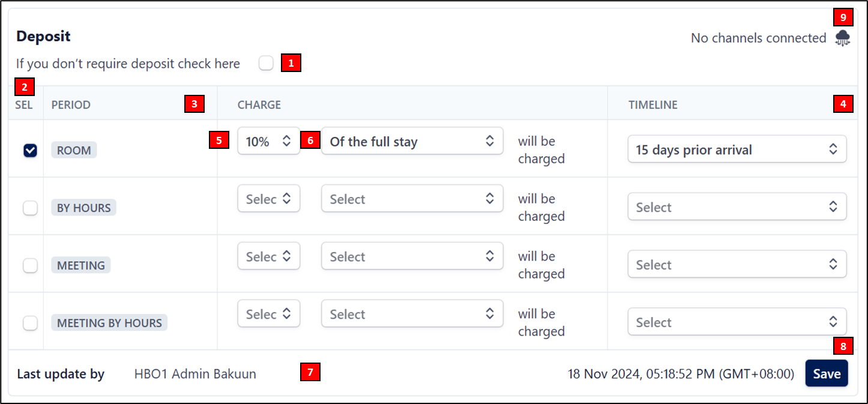Tick the MEETING BY HOURS checkbox
Image resolution: width=868 pixels, height=404 pixels.
click(30, 323)
